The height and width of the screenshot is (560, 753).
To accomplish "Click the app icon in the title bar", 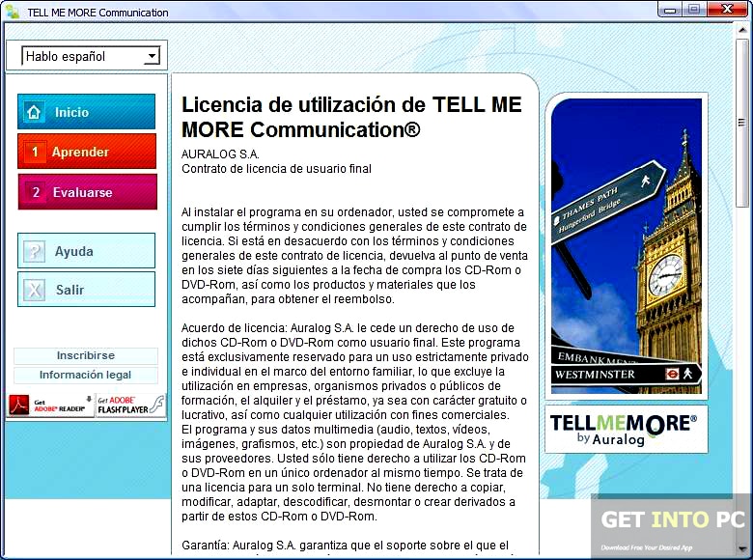I will pyautogui.click(x=12, y=12).
